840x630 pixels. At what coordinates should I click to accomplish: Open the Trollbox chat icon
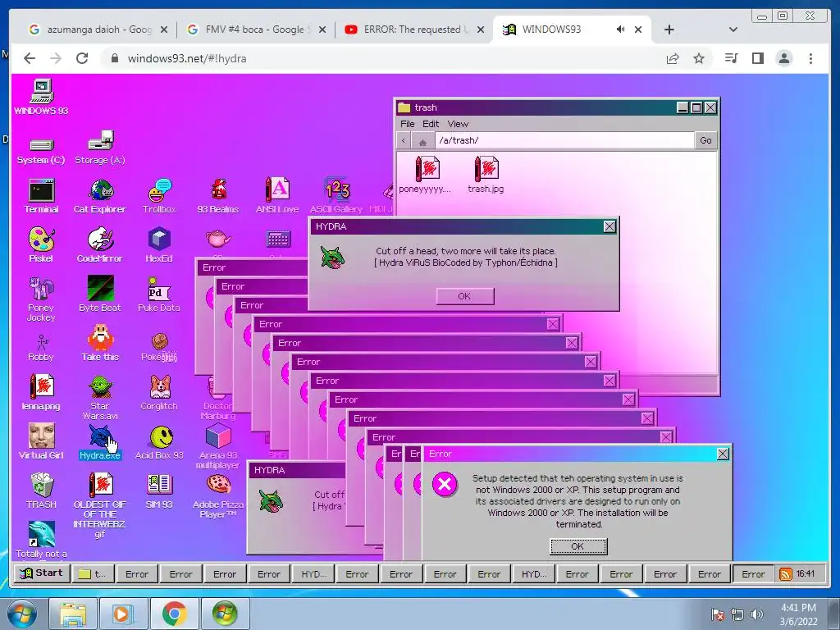(160, 196)
